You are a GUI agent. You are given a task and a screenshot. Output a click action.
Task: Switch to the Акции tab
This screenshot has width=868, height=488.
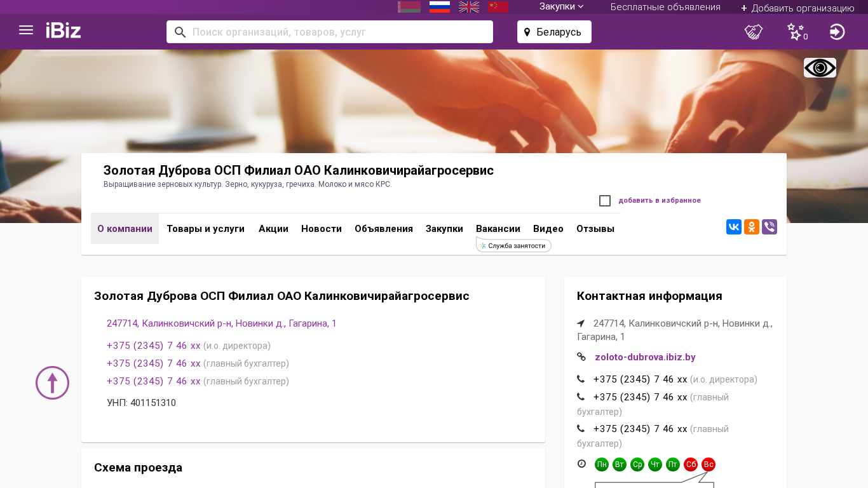tap(273, 229)
